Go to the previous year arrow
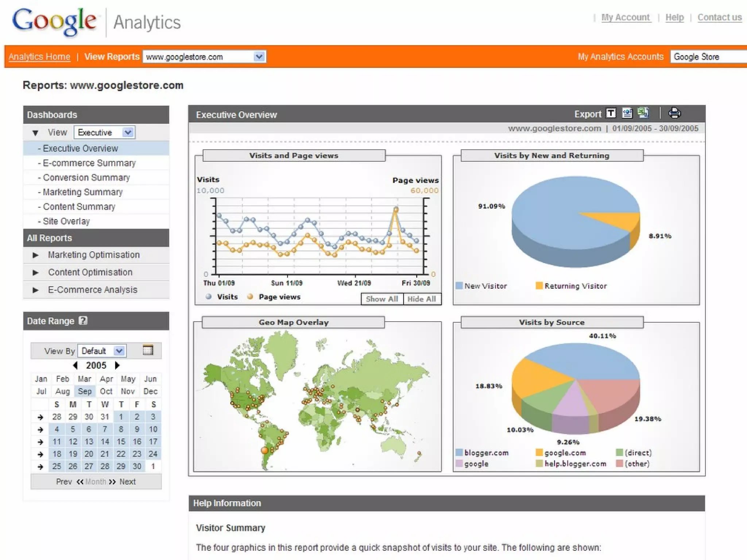 pyautogui.click(x=75, y=365)
